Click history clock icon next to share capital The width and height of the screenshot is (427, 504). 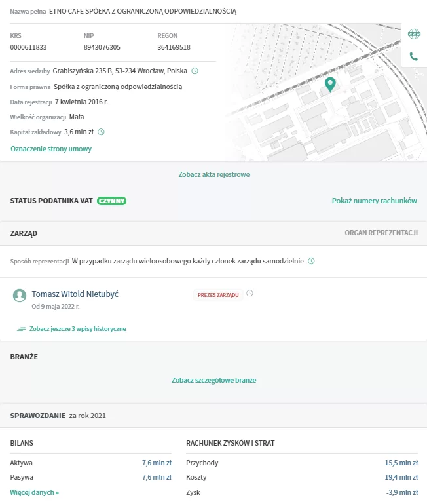(101, 132)
